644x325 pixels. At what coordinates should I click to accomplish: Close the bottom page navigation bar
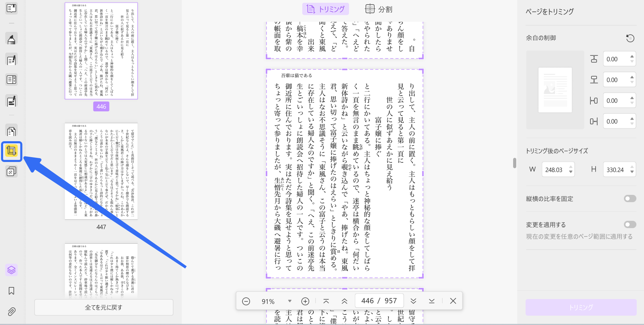click(453, 301)
